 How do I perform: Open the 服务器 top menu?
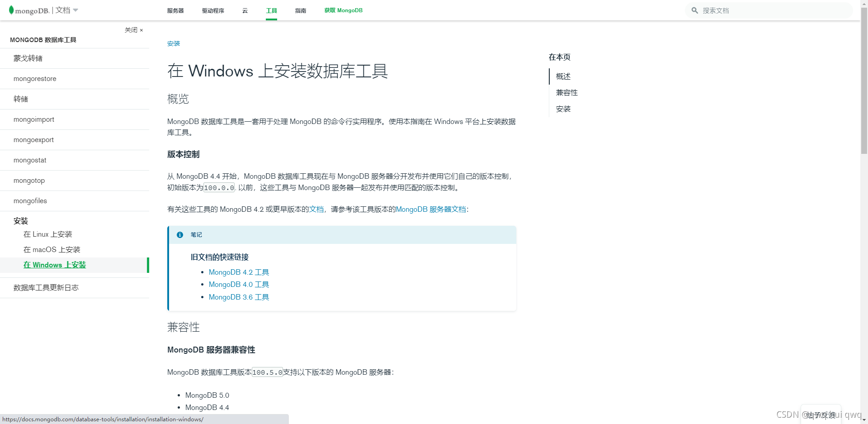175,10
